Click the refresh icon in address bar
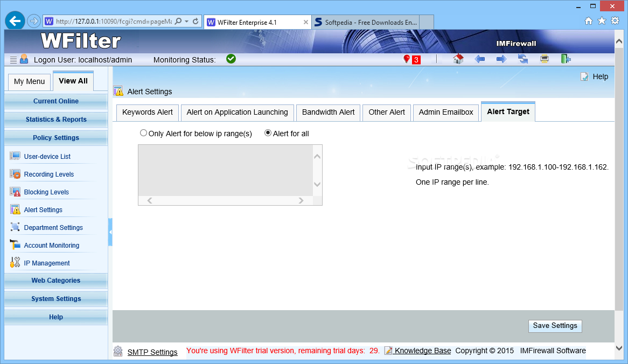The height and width of the screenshot is (364, 628). coord(196,21)
